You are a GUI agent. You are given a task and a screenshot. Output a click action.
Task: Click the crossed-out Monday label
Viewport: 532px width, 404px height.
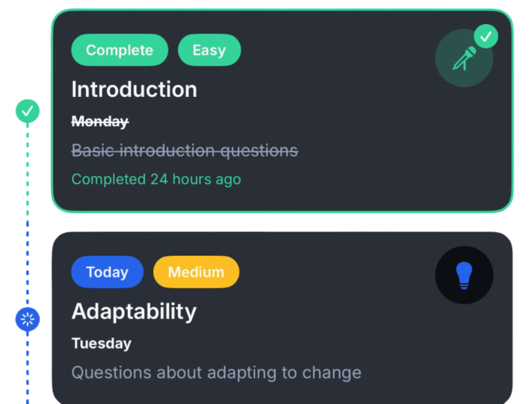(100, 121)
